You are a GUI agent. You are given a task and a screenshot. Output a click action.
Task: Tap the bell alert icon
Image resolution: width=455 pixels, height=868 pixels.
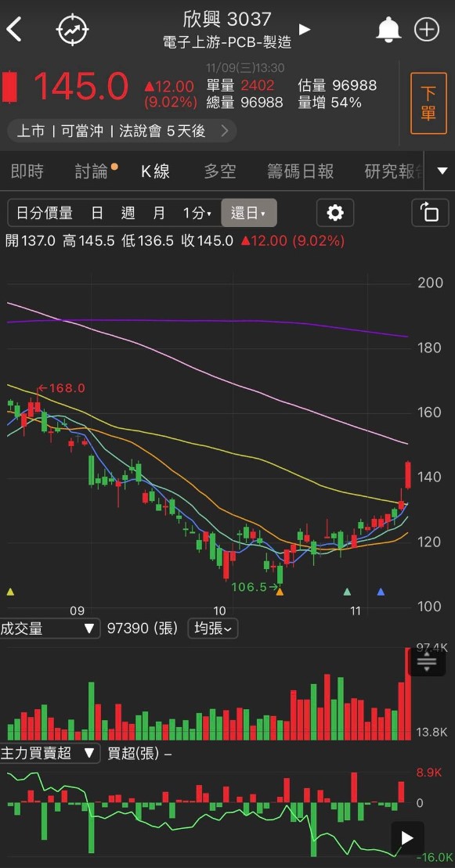point(388,29)
